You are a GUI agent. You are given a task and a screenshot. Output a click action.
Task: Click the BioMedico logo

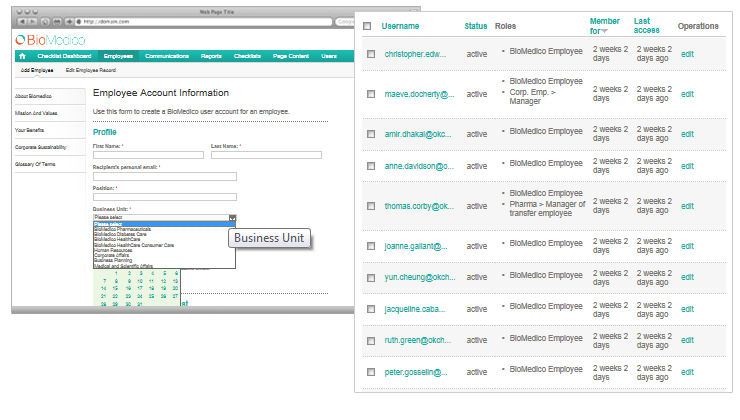coord(50,40)
